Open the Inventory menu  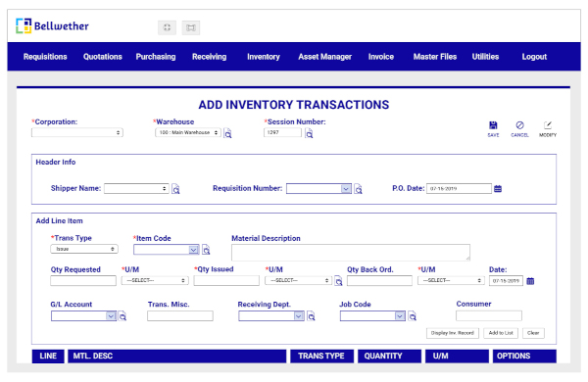(x=264, y=57)
